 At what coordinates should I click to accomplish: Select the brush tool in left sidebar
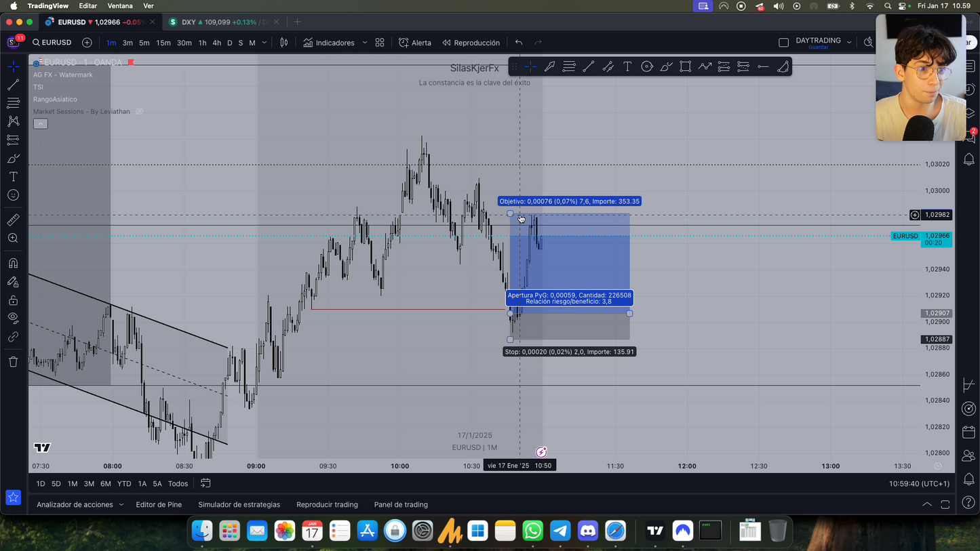pos(14,159)
